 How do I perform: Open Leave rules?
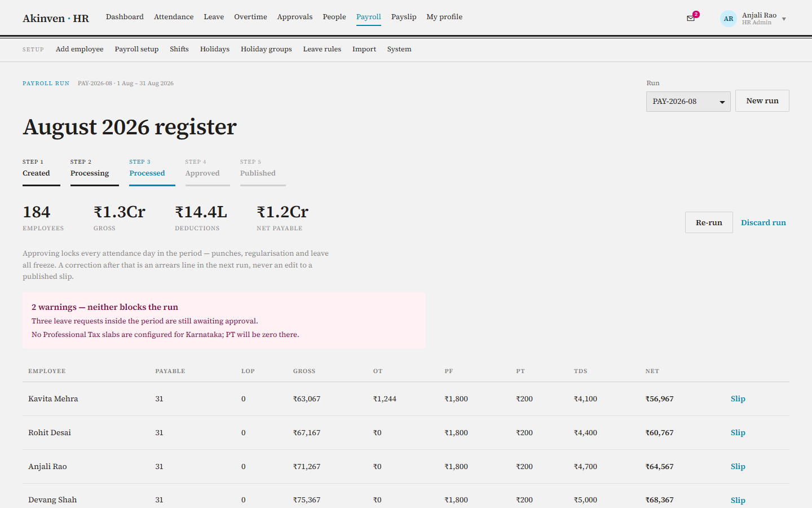[322, 49]
